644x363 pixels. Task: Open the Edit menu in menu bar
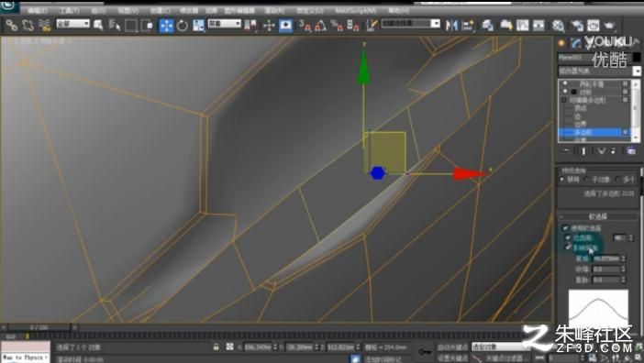coord(37,10)
